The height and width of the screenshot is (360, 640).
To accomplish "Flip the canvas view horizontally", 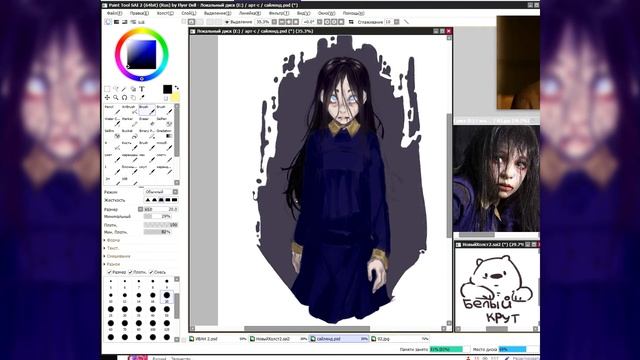I will [x=351, y=22].
